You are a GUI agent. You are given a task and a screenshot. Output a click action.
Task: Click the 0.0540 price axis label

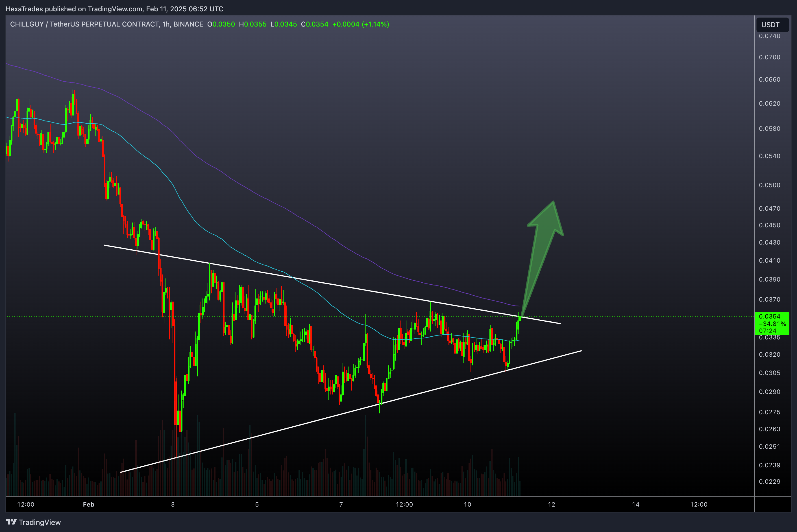click(770, 156)
